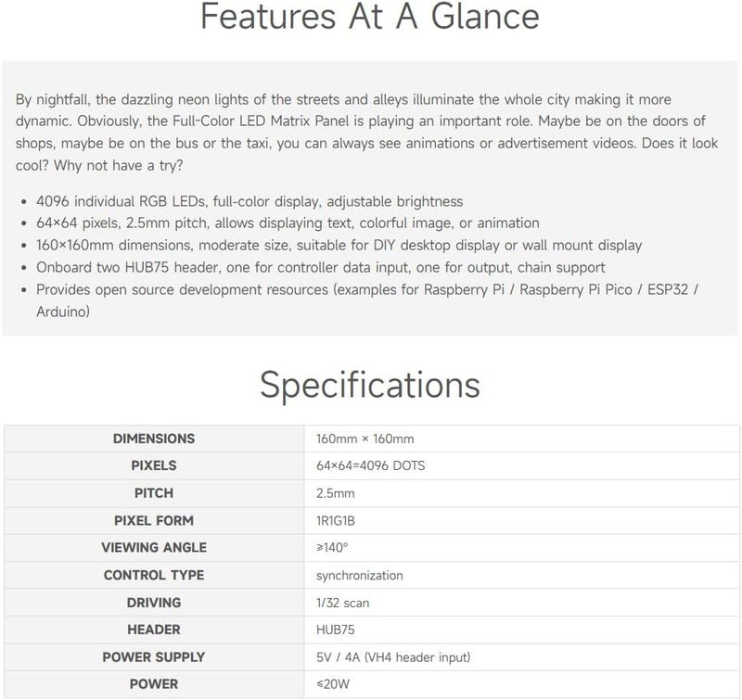Click the "160mm × 160mm" value cell

(365, 439)
